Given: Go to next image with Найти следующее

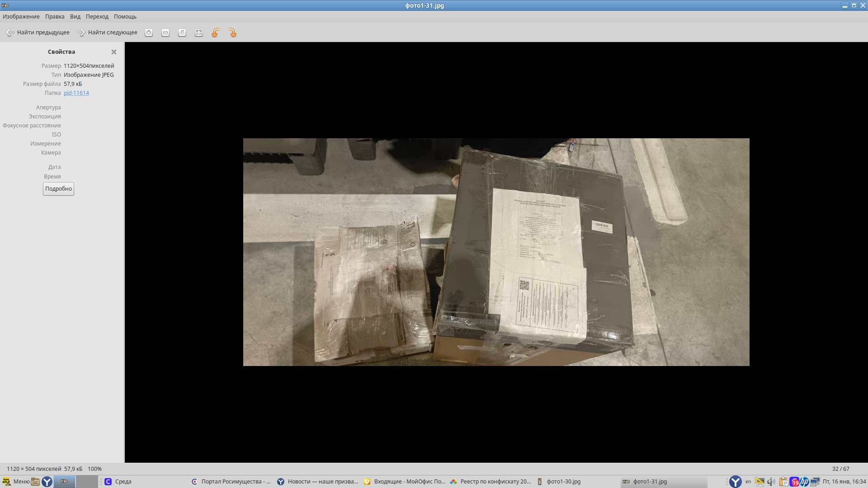Looking at the screenshot, I should (x=107, y=33).
